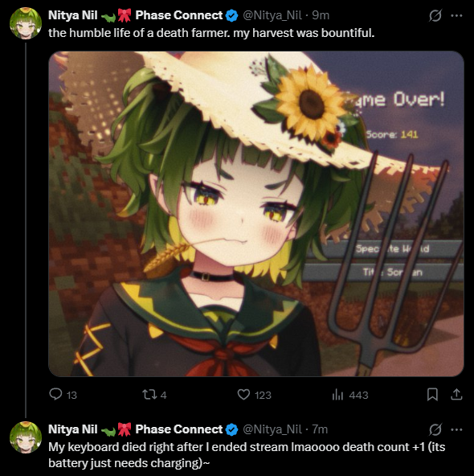View analytics showing 443 views
The height and width of the screenshot is (476, 474).
[x=350, y=395]
